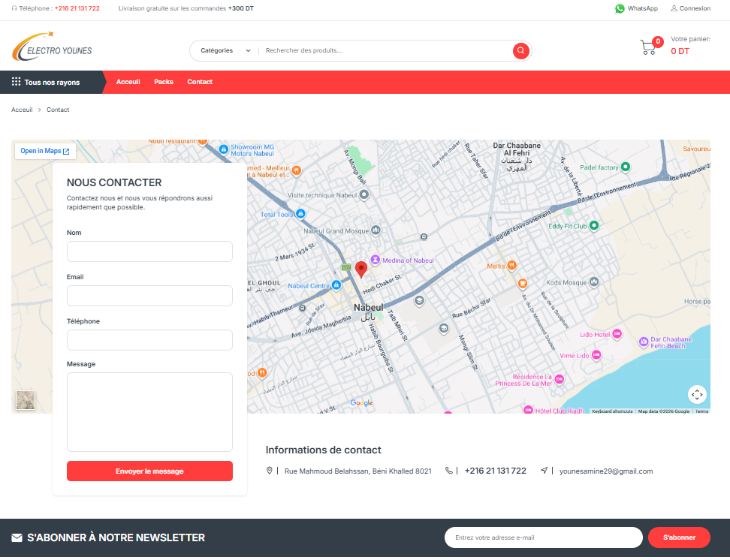Select the Medina of Nabeul marker
Image resolution: width=730 pixels, height=560 pixels.
[x=376, y=260]
